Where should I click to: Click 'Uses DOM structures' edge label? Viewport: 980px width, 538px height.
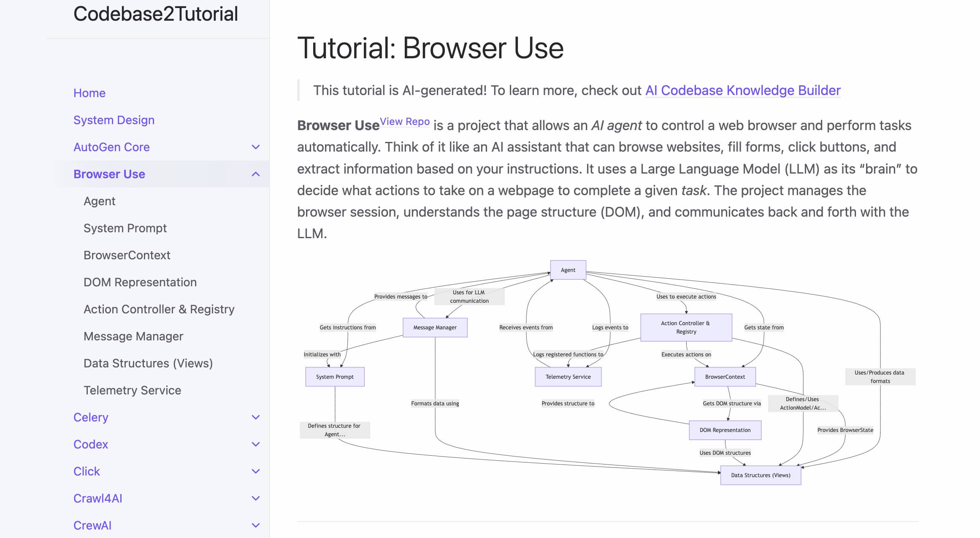point(725,453)
